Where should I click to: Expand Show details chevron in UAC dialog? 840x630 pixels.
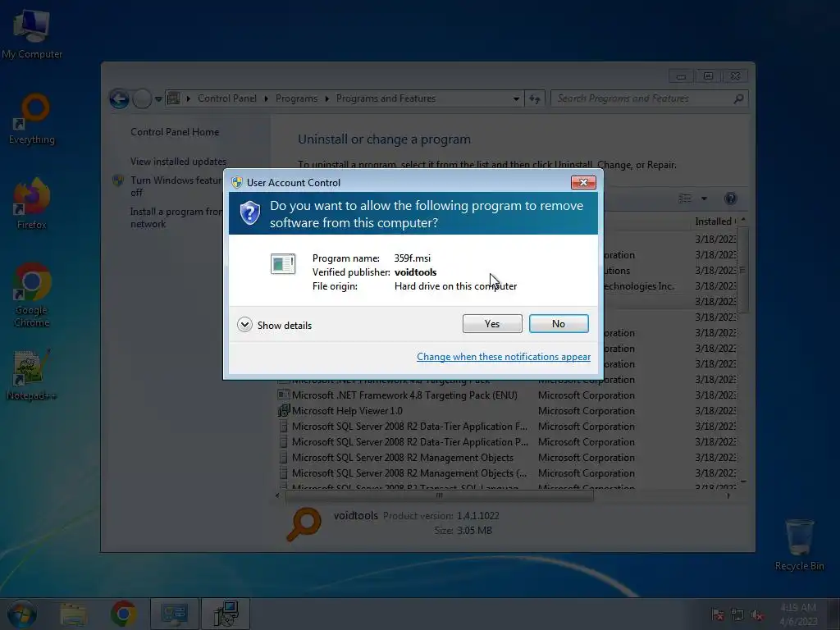point(244,325)
